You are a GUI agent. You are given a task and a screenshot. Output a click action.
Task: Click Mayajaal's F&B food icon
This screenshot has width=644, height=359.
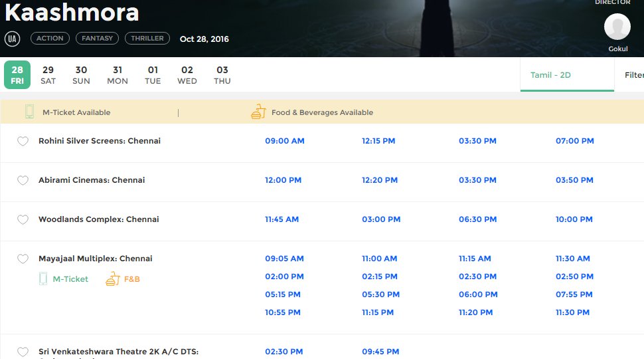pos(113,279)
